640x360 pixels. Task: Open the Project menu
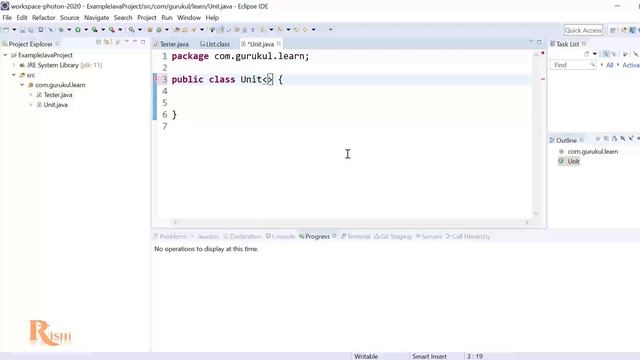pos(147,18)
